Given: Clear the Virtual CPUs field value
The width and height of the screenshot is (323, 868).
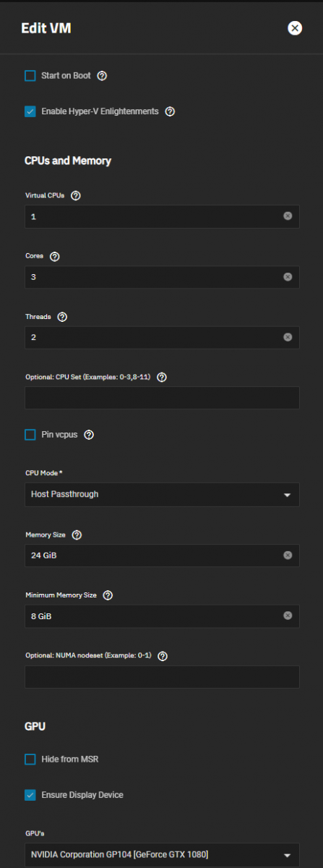Looking at the screenshot, I should [x=288, y=216].
